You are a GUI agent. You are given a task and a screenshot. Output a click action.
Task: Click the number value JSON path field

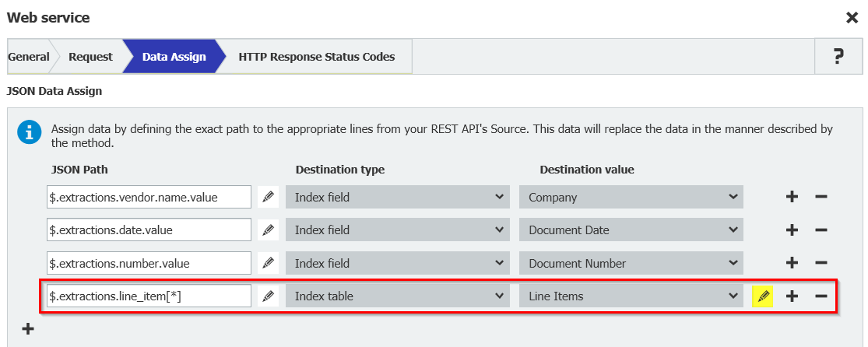[149, 263]
